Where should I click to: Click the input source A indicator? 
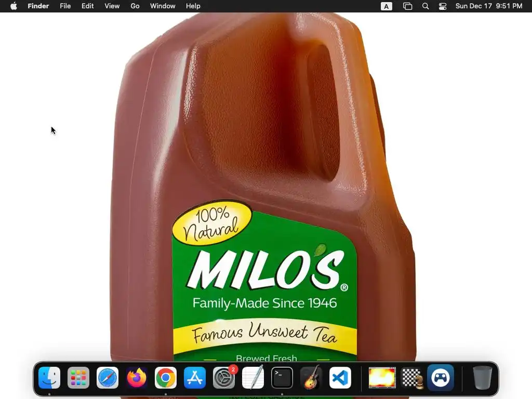pos(387,6)
